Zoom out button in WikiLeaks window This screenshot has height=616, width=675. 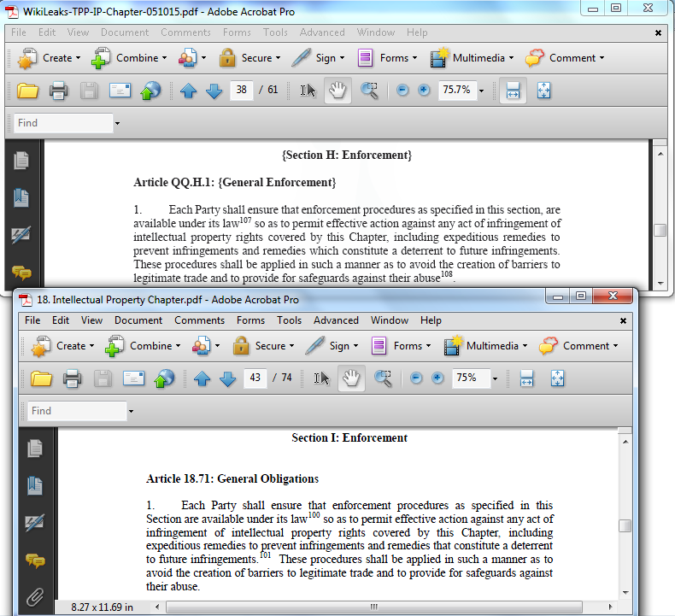(402, 90)
